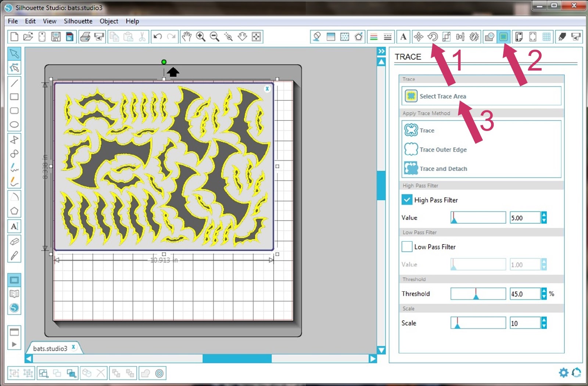Open the Silhouette menu
The height and width of the screenshot is (386, 588).
pos(78,21)
